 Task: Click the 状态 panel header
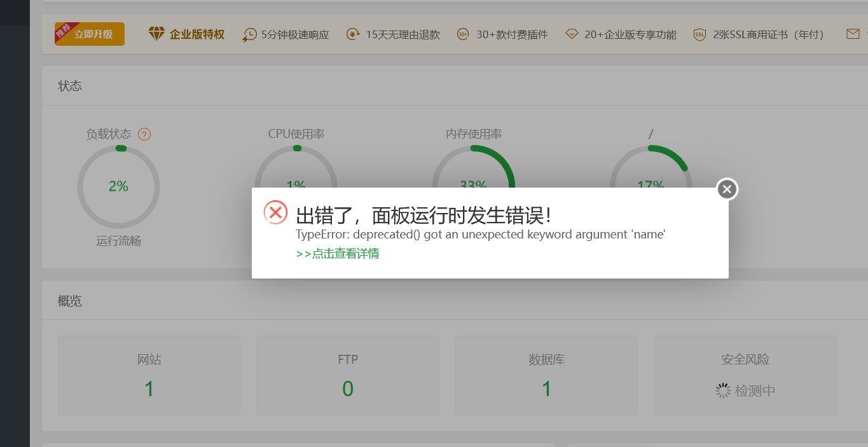70,85
